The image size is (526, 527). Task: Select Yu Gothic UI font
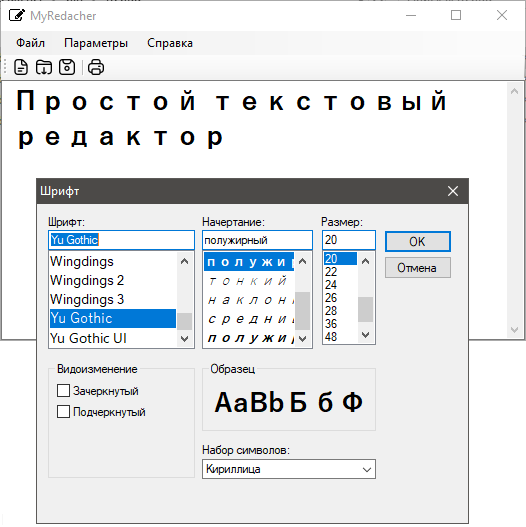coord(113,338)
